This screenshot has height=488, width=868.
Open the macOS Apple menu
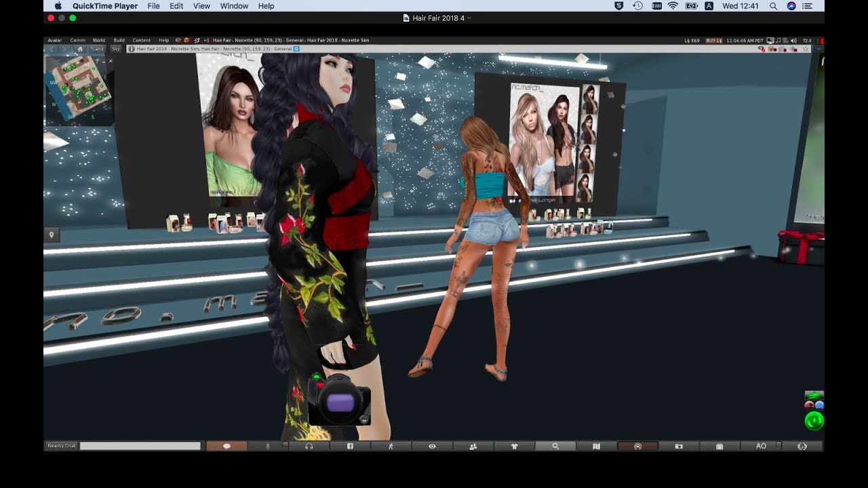[58, 6]
